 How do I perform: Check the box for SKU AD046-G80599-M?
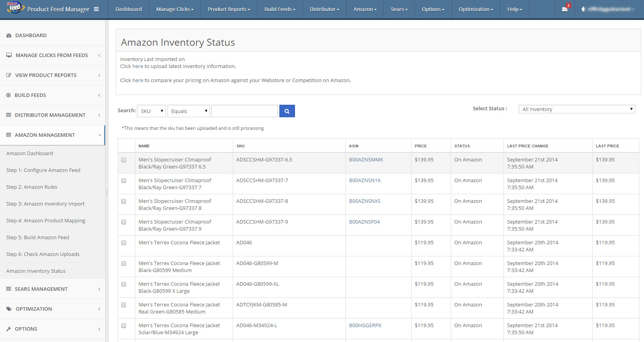point(124,263)
